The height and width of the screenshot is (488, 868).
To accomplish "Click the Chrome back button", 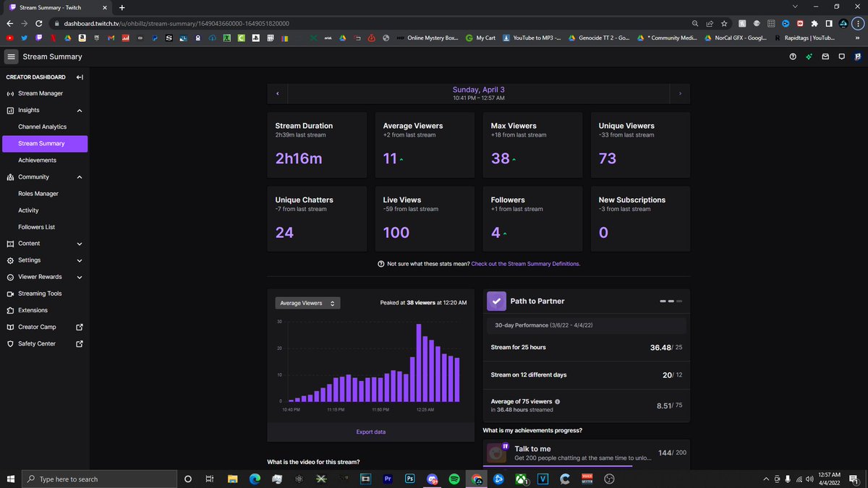I will pyautogui.click(x=10, y=22).
